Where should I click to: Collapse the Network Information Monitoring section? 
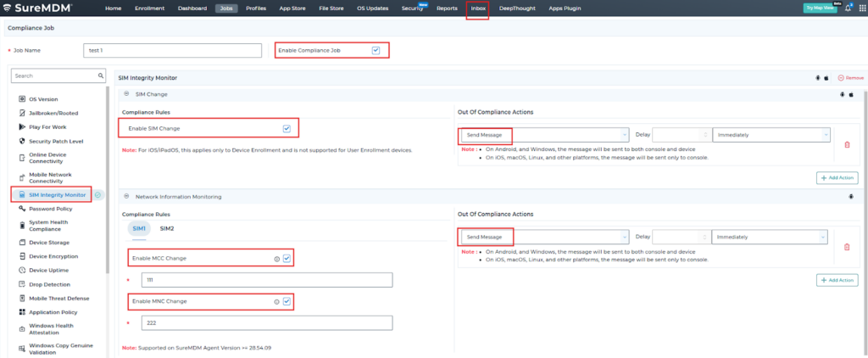126,196
